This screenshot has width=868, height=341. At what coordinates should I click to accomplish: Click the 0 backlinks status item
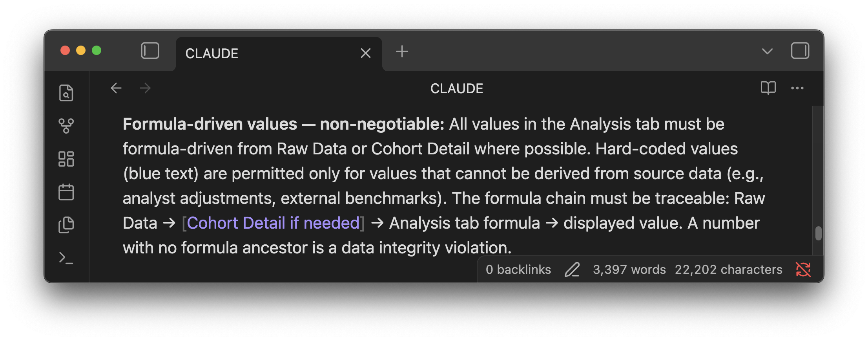point(518,269)
